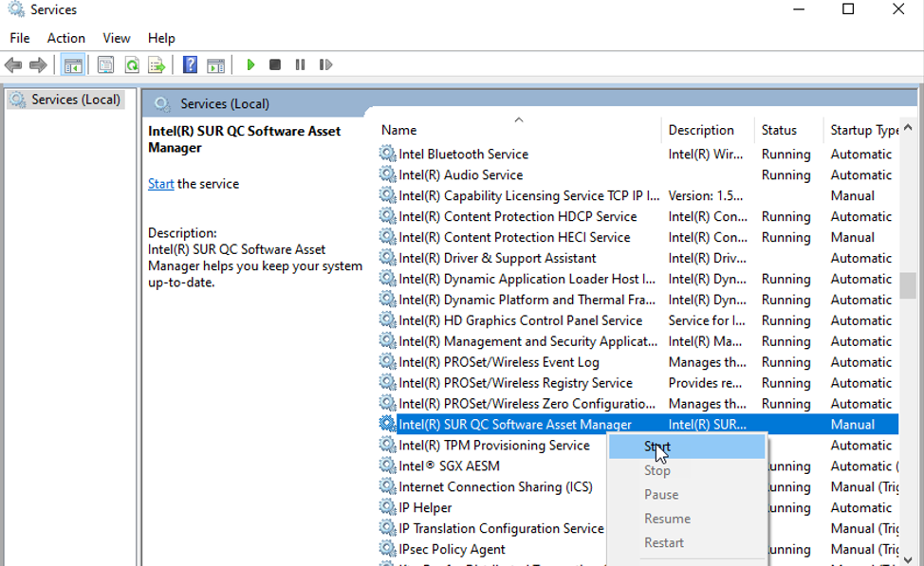Click the Services window title bar icon
Viewport: 924px width, 566px height.
click(x=16, y=9)
